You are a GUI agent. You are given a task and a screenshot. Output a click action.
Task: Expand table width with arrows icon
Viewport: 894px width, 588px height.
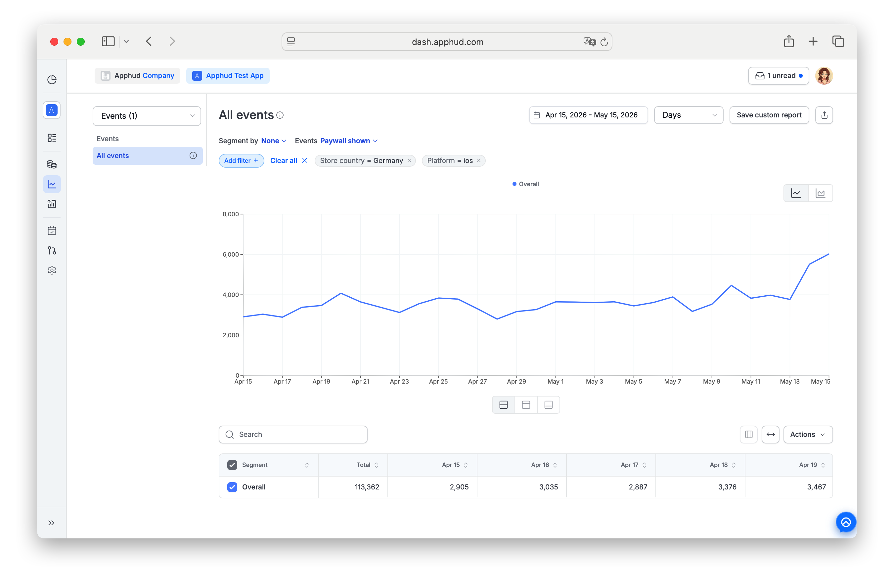pos(770,435)
